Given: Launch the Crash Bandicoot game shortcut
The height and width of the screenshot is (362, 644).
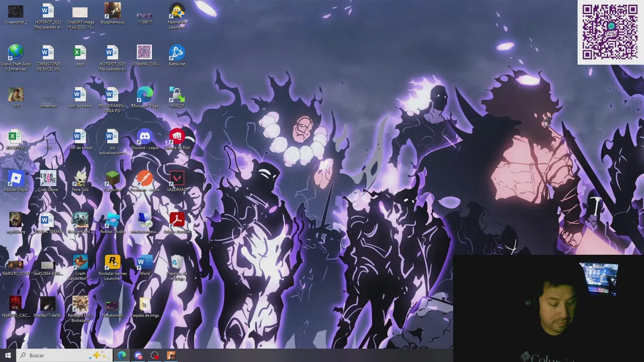Looking at the screenshot, I should pos(80,267).
